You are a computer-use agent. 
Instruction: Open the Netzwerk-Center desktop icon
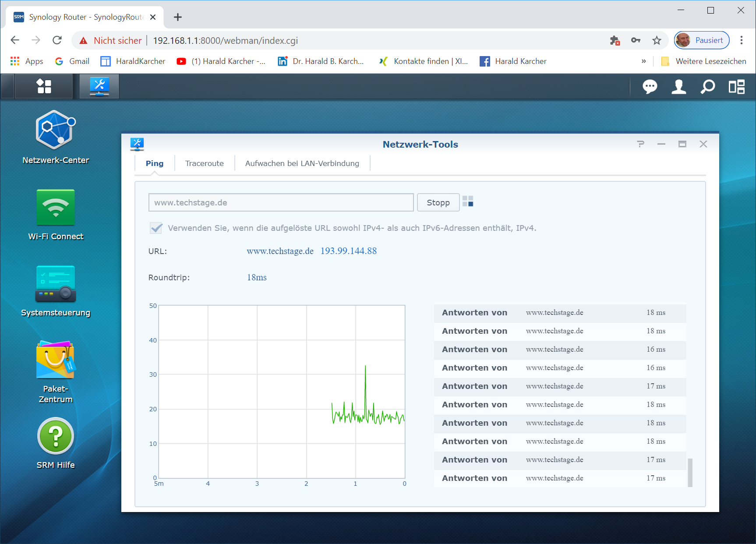pyautogui.click(x=56, y=131)
